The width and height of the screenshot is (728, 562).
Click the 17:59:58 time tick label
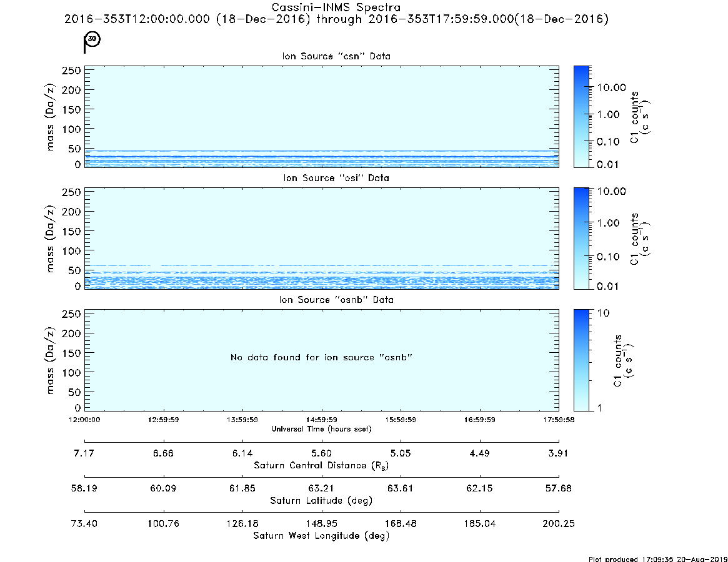[559, 420]
